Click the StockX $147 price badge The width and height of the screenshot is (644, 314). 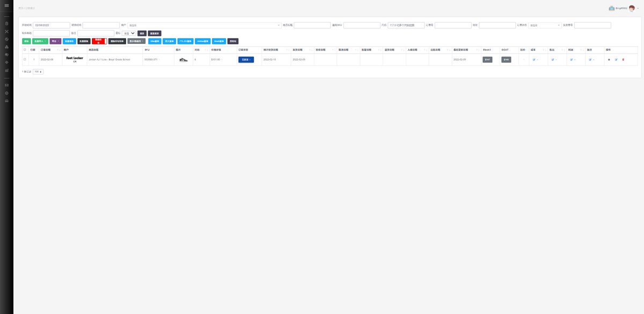(487, 59)
